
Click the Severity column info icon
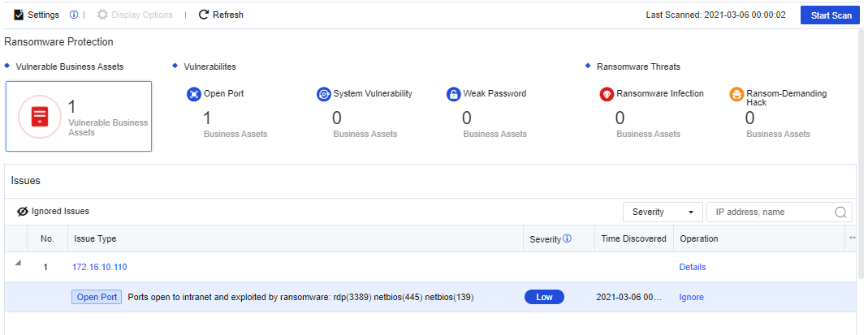pos(568,238)
